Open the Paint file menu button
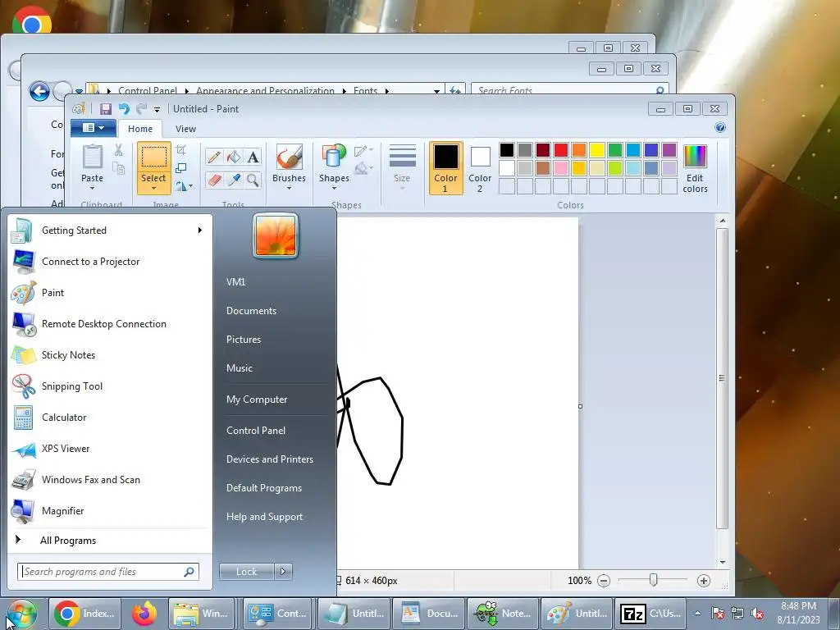The image size is (840, 630). click(94, 127)
